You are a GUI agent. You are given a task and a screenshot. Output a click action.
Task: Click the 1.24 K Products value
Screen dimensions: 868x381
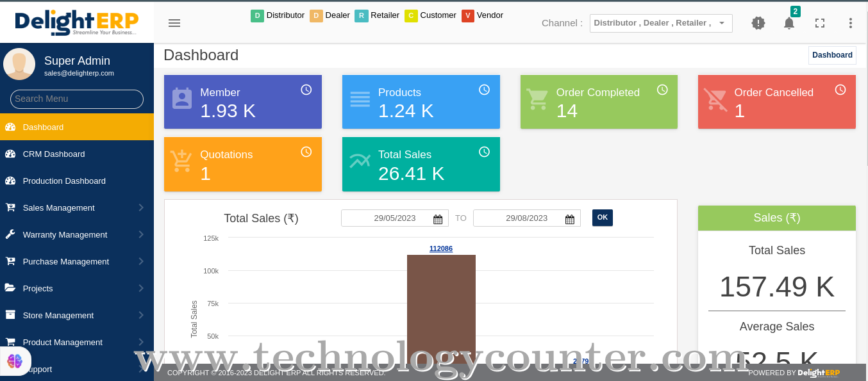(406, 111)
